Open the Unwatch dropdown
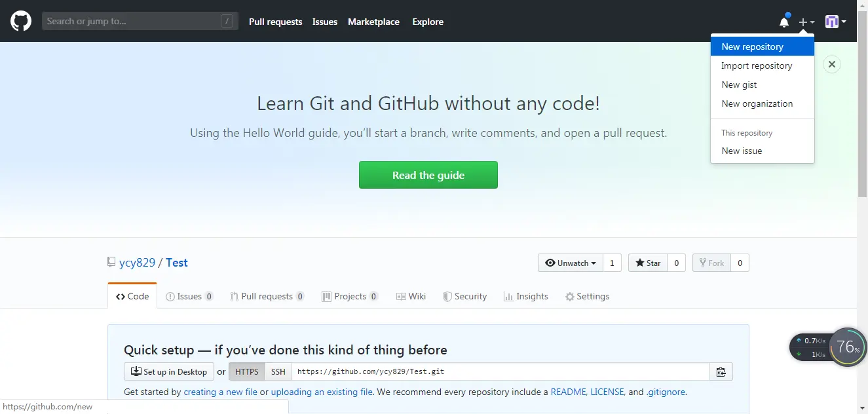 (570, 263)
